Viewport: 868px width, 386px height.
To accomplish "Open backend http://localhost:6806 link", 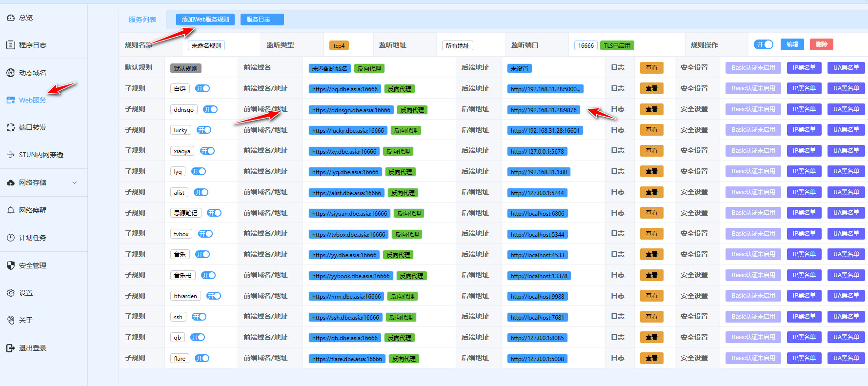I will pos(538,214).
